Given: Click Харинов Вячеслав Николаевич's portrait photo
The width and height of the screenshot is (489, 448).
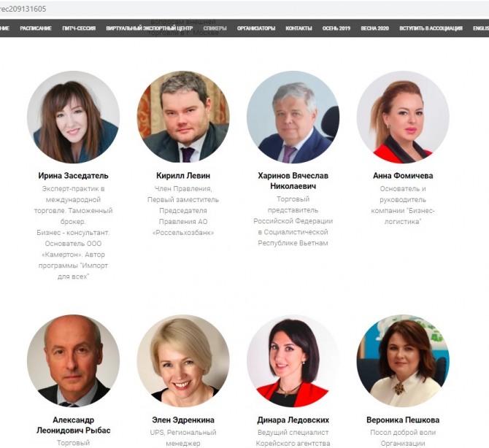Looking at the screenshot, I should 293,117.
